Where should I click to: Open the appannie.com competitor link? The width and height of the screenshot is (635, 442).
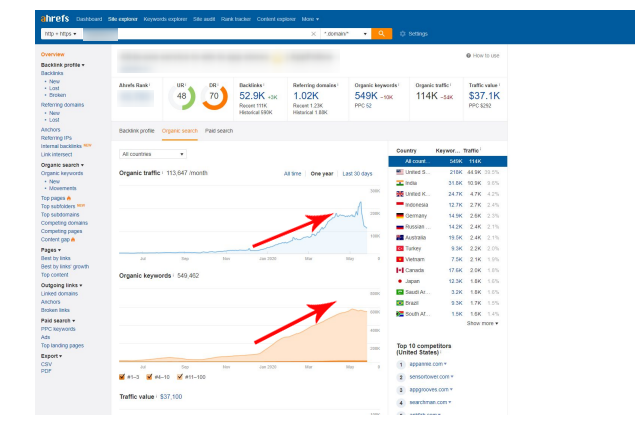coord(426,364)
